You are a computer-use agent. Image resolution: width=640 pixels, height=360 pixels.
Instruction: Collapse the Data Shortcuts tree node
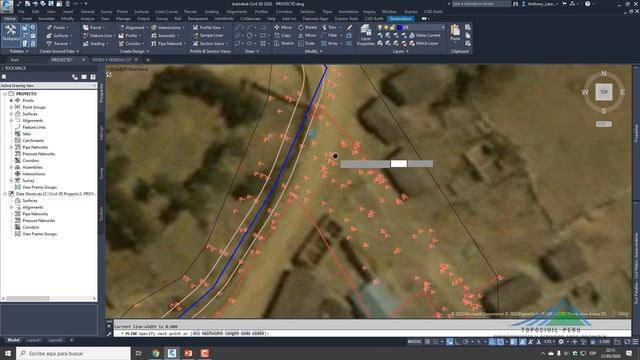coord(5,194)
